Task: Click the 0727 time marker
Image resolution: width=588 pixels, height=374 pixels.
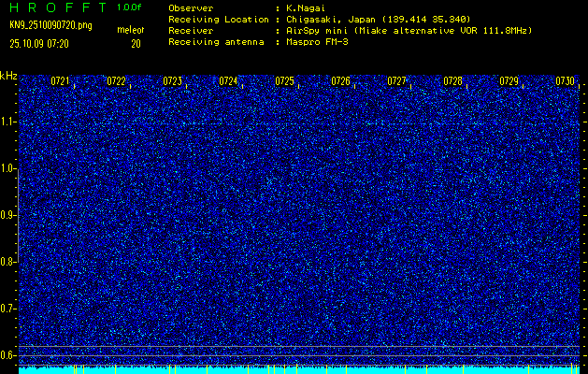Action: [396, 81]
